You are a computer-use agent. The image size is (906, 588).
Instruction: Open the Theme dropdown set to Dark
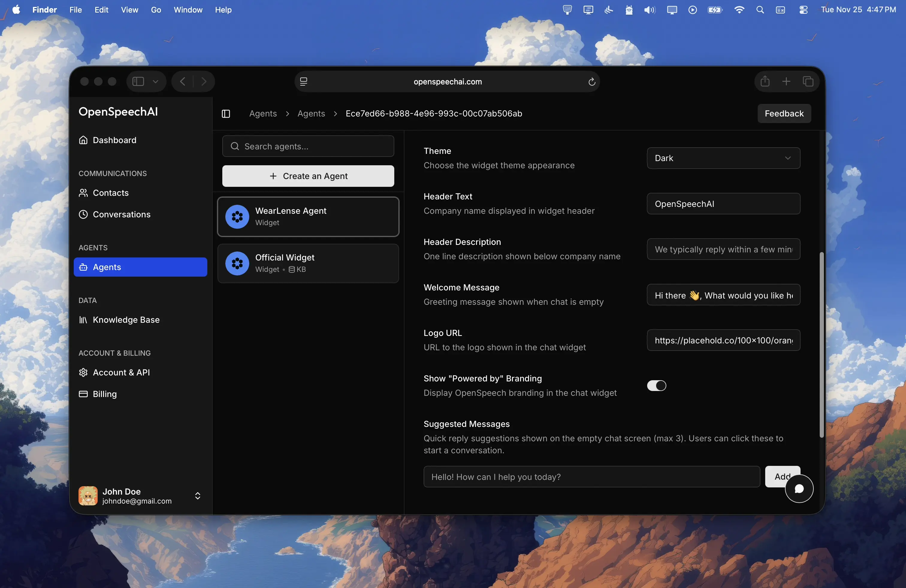[723, 158]
